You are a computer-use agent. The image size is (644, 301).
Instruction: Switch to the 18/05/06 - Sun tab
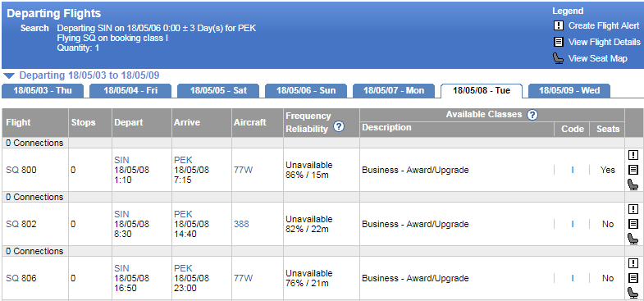click(x=306, y=91)
